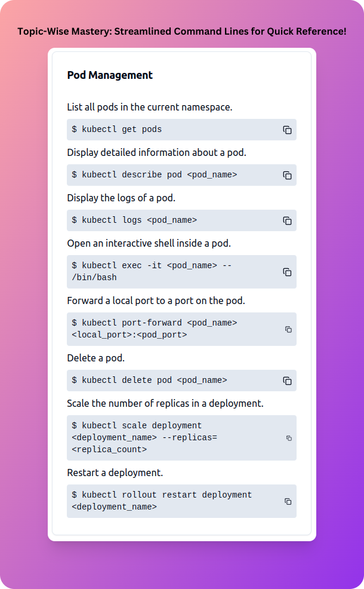Copy the kubectl describe pod command

pos(287,176)
